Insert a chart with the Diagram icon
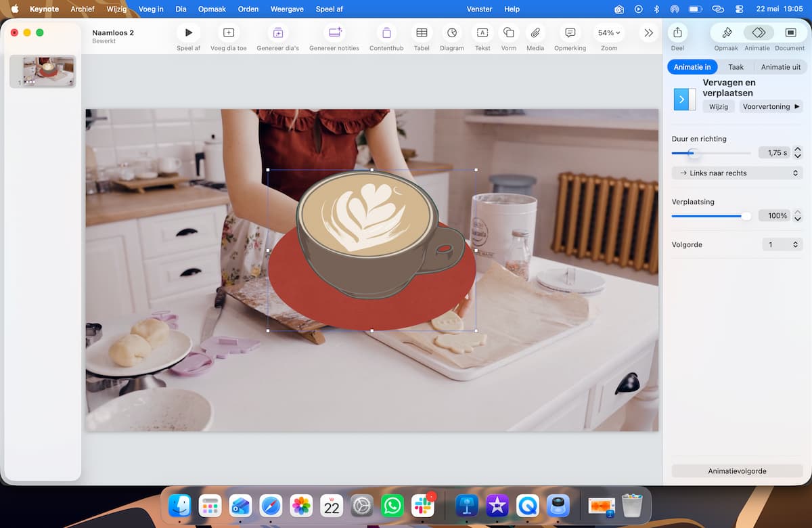The image size is (812, 528). tap(452, 33)
